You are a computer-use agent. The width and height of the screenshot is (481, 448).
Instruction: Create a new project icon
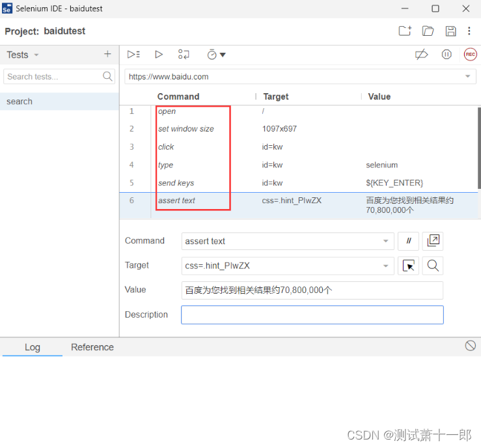pos(405,31)
